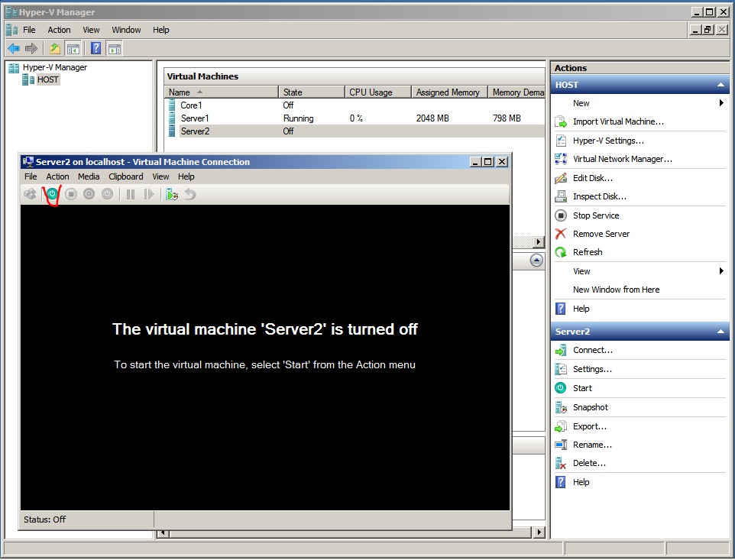Select Hyper-V Manager root tree node
This screenshot has width=735, height=560.
pyautogui.click(x=55, y=67)
